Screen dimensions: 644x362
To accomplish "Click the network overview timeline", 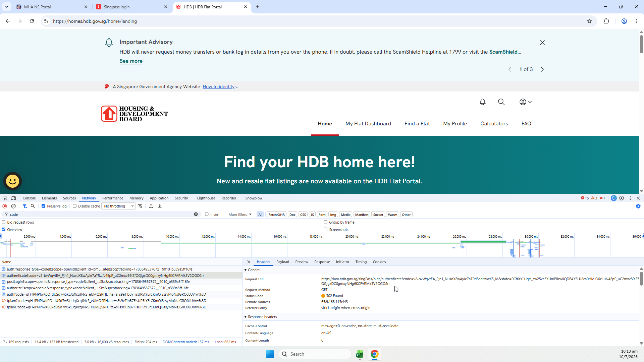I will [322, 246].
